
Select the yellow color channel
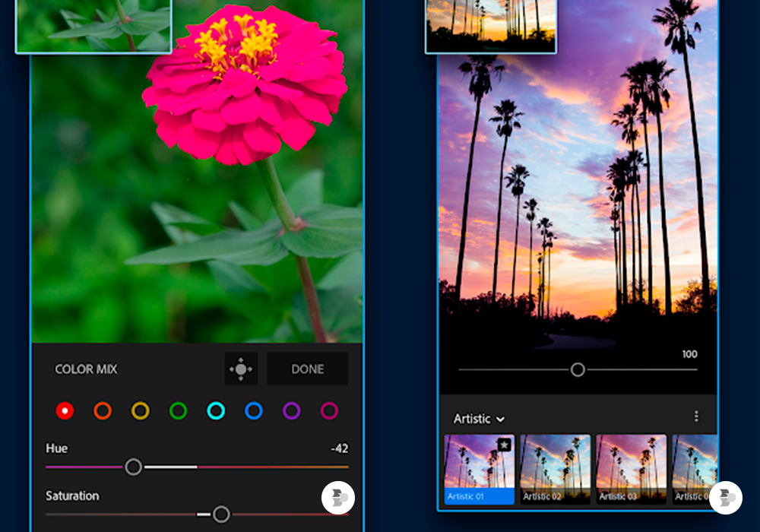[141, 411]
